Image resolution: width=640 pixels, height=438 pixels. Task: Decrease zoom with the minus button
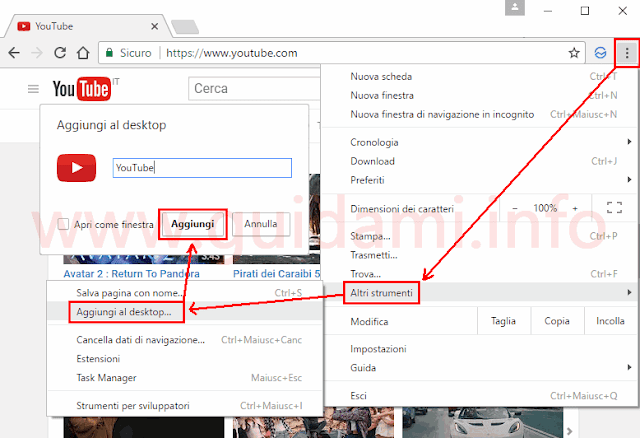tap(515, 208)
